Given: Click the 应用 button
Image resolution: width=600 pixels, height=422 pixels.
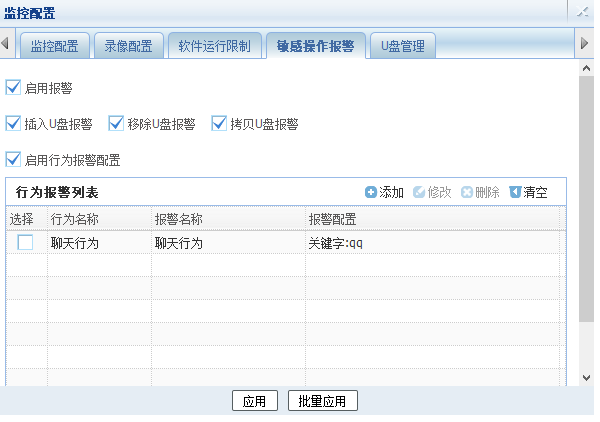Looking at the screenshot, I should (255, 401).
